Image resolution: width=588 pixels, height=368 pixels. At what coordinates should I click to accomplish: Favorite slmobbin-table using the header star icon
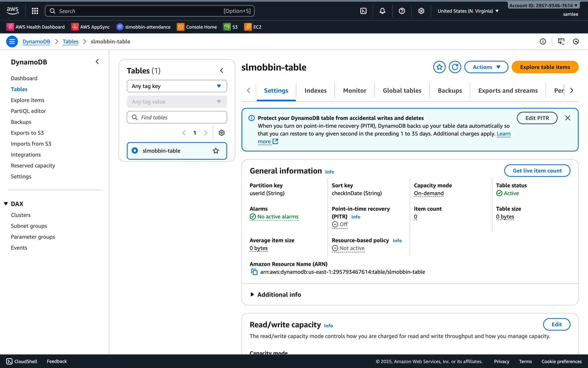point(439,67)
